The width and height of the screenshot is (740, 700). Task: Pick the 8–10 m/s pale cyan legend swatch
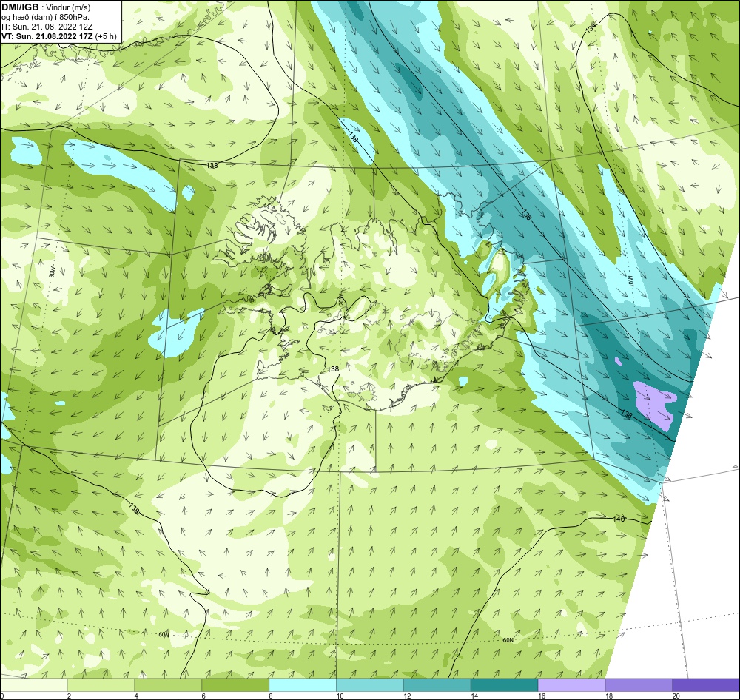click(x=303, y=684)
